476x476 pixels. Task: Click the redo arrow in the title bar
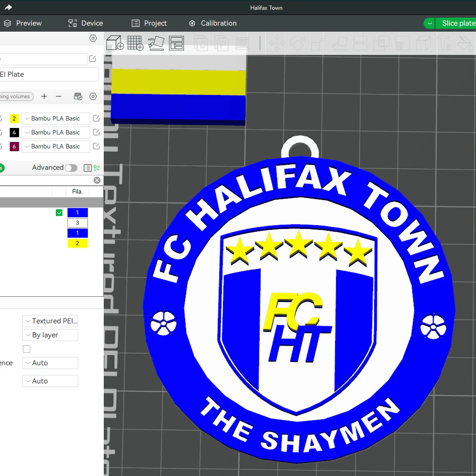click(x=8, y=7)
